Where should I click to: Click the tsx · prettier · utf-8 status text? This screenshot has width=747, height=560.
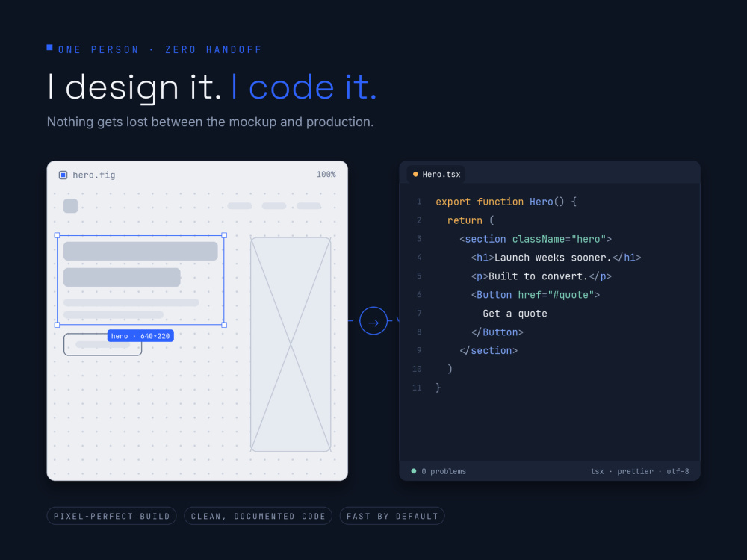coord(640,471)
